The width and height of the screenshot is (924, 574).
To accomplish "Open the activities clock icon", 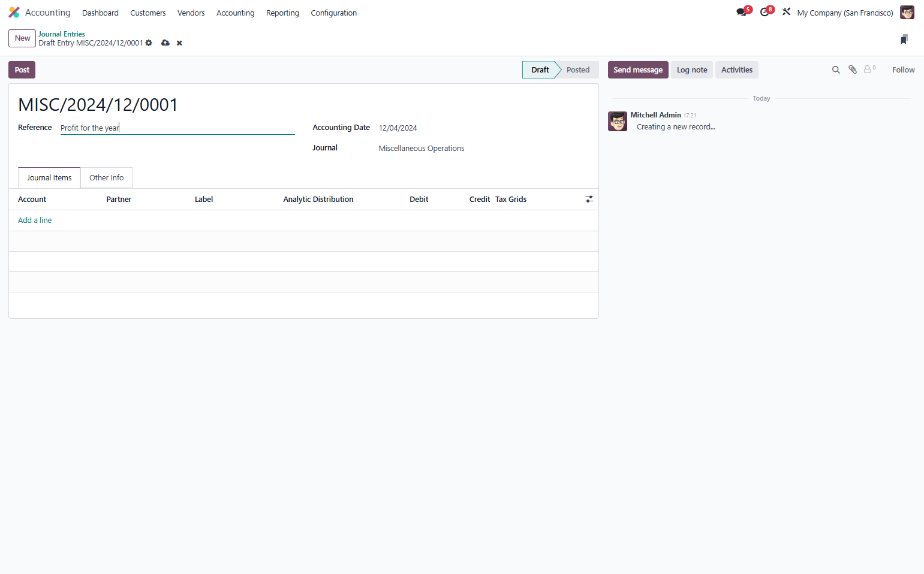I will coord(765,12).
